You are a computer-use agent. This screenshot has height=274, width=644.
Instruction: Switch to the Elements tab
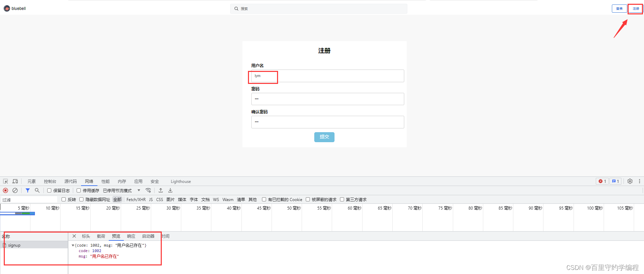click(x=32, y=182)
